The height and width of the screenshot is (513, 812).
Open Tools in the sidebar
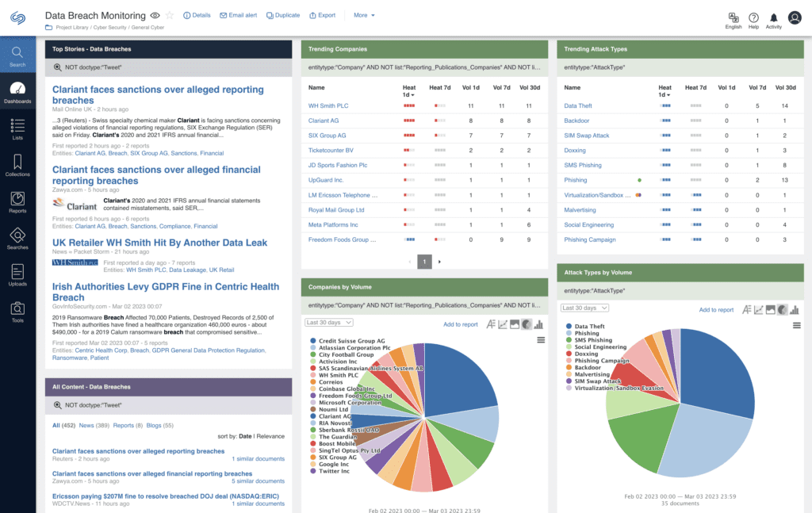pyautogui.click(x=17, y=312)
